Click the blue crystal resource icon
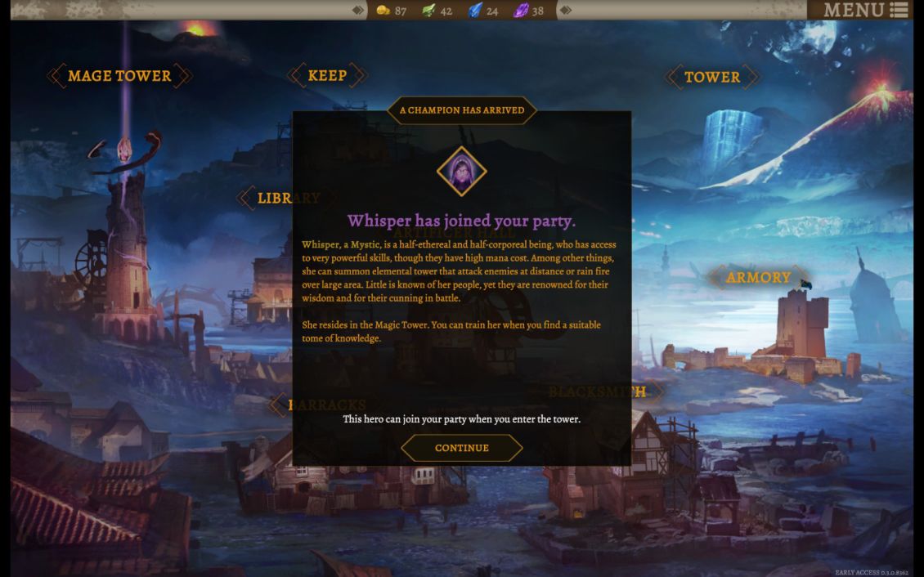This screenshot has width=924, height=577. 475,10
